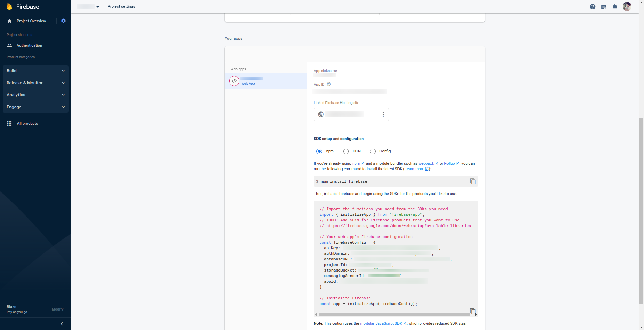Open Authentication shortcut
This screenshot has height=330, width=644.
(29, 46)
